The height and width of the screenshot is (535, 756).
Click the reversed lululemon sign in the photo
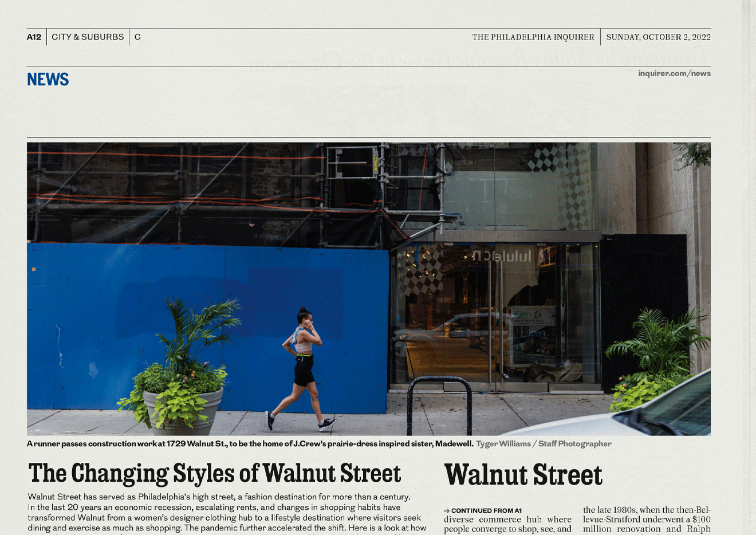click(502, 256)
